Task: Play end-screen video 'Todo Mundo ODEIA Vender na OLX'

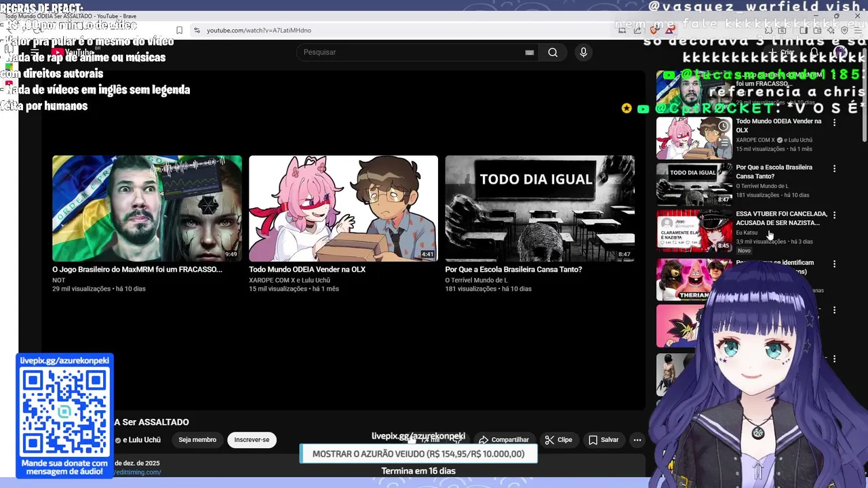Action: (343, 209)
